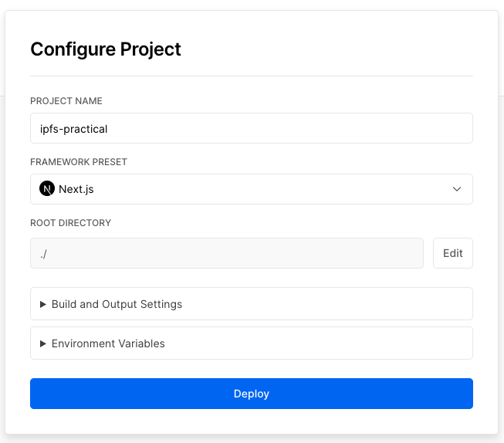Click the FRAMEWORK PRESET label

tap(79, 162)
